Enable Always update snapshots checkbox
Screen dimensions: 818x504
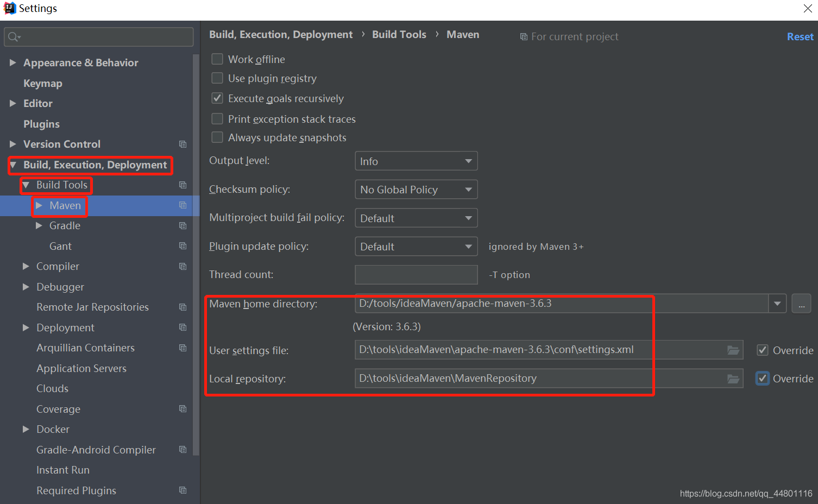click(x=217, y=137)
